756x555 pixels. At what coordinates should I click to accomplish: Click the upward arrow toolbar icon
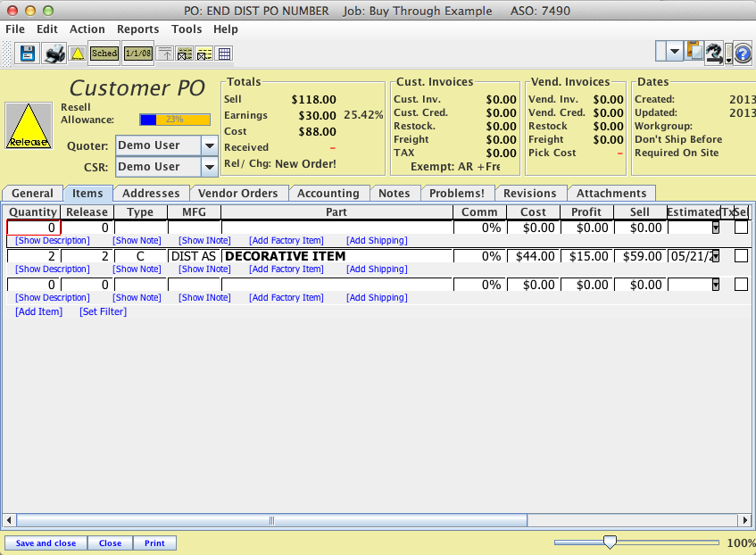tap(165, 54)
